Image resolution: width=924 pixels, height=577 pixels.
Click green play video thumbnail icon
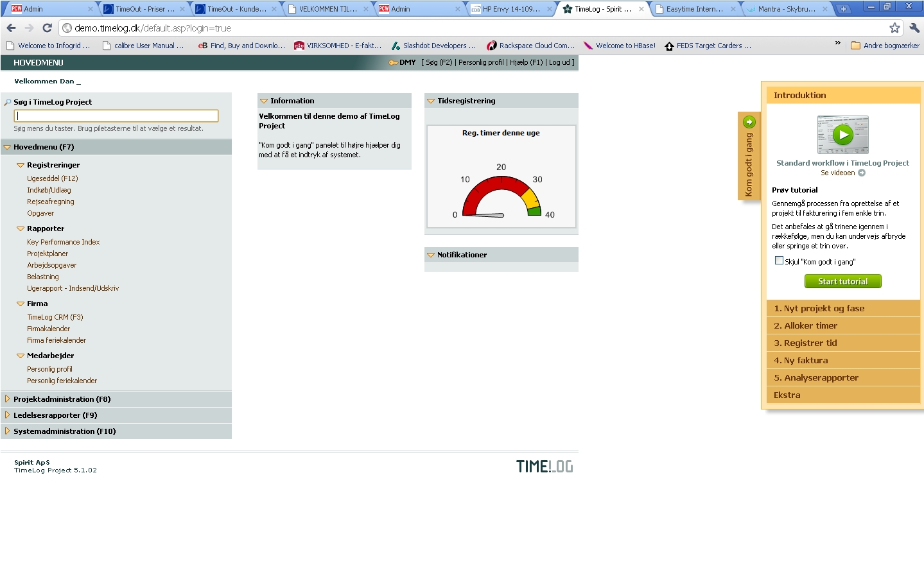tap(842, 135)
